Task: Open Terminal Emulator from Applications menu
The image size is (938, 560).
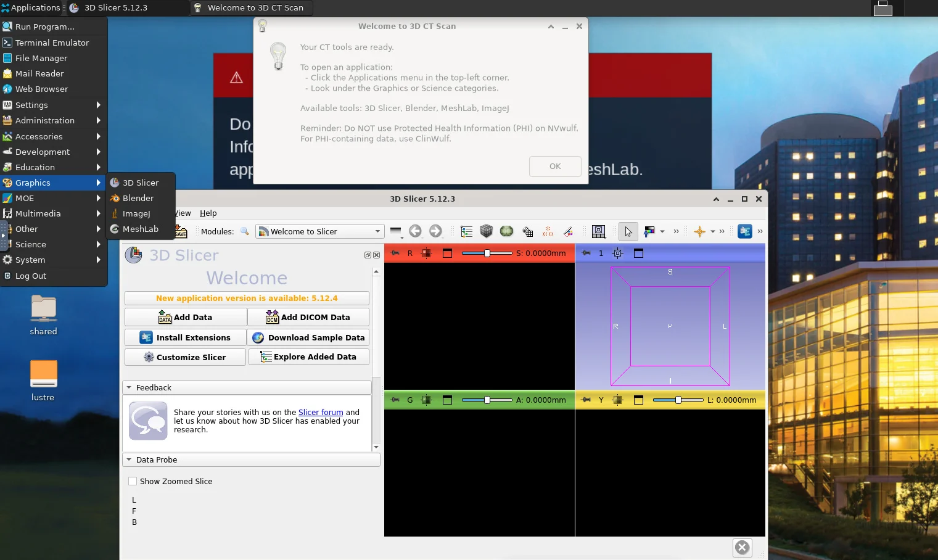Action: (54, 43)
